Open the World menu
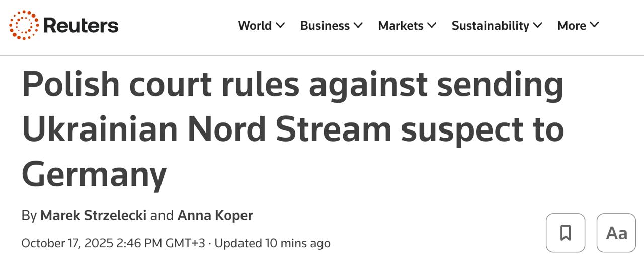This screenshot has height=264, width=644. [255, 25]
